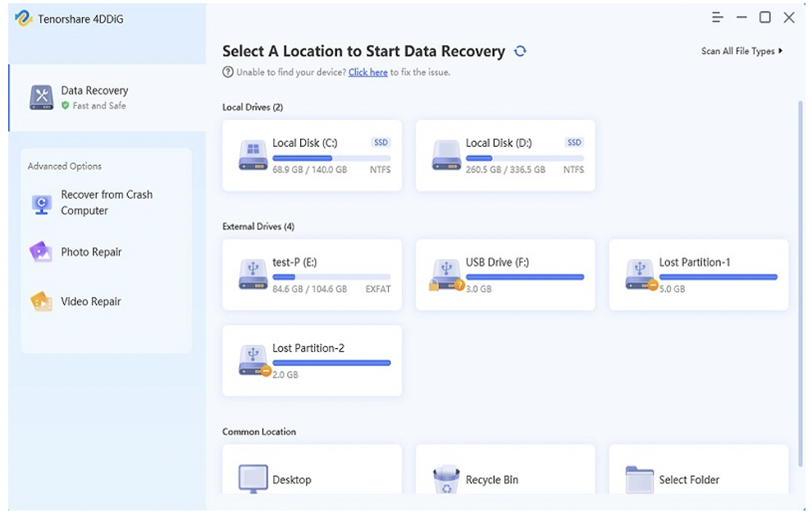Click the EXFAT file system label
This screenshot has height=522, width=812.
click(378, 289)
